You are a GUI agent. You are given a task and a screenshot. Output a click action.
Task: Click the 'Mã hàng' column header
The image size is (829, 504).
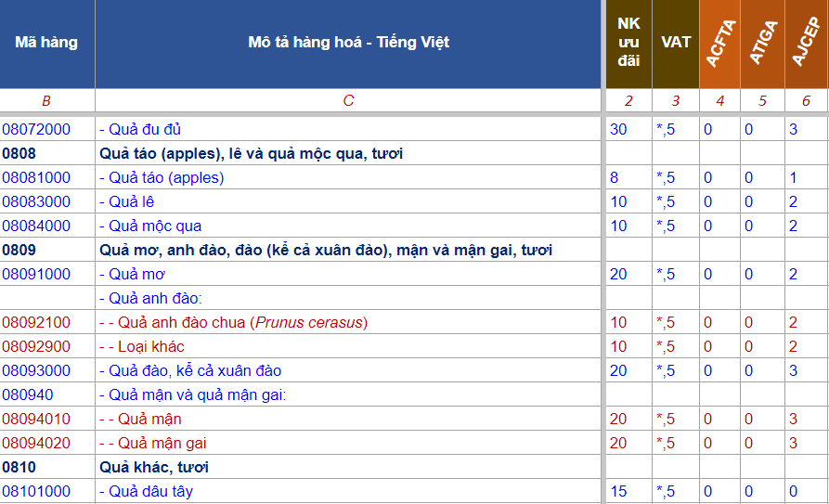(46, 42)
